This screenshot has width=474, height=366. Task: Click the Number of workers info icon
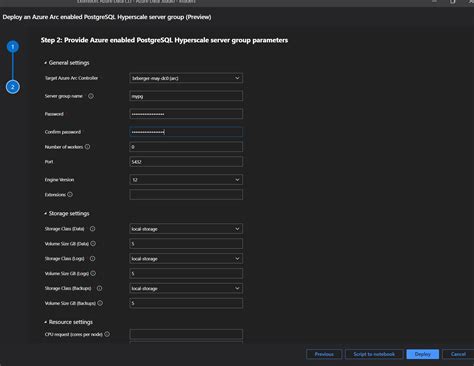click(87, 147)
